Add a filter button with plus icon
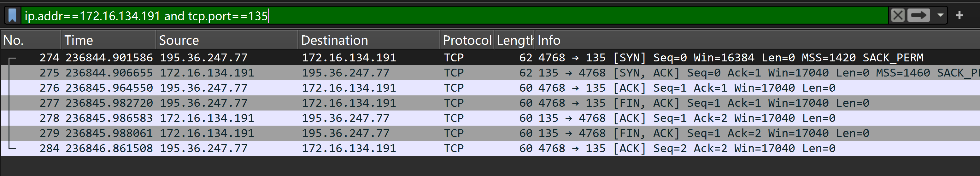 pos(959,16)
